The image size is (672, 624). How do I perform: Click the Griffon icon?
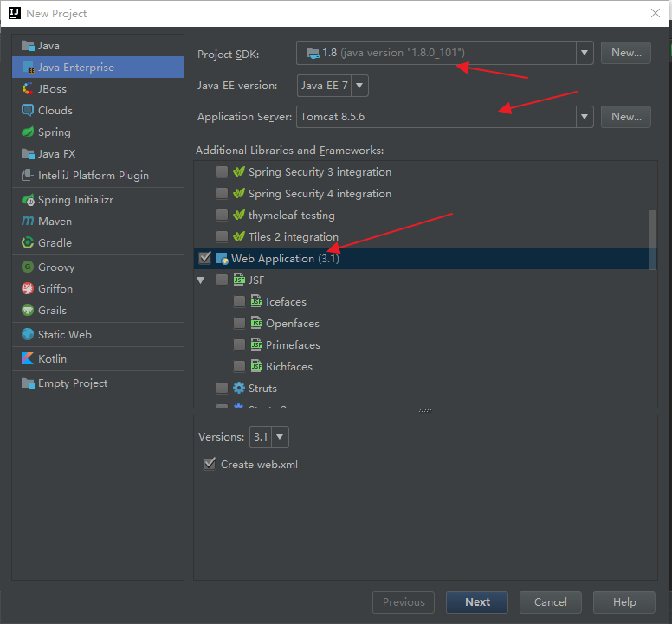[x=28, y=288]
